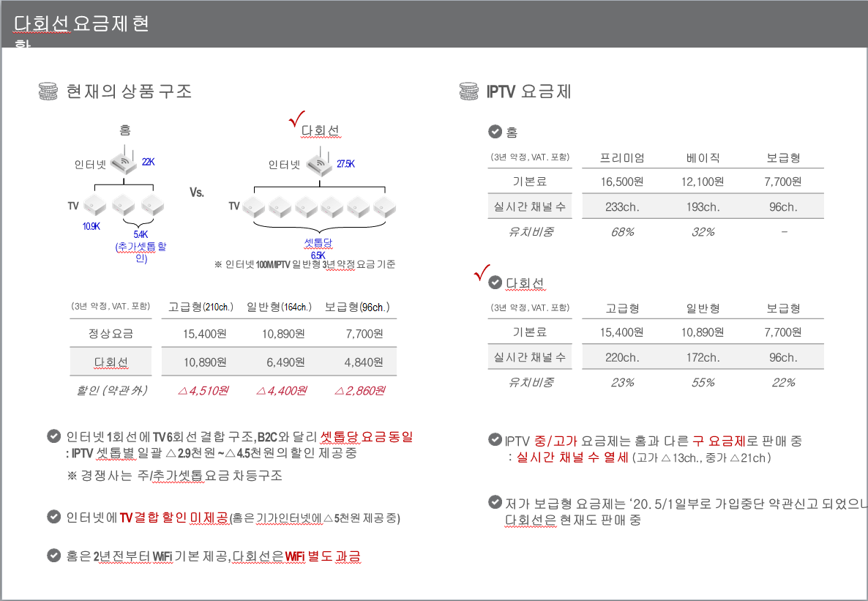Select the heading text IPTV 요금제

tap(528, 92)
